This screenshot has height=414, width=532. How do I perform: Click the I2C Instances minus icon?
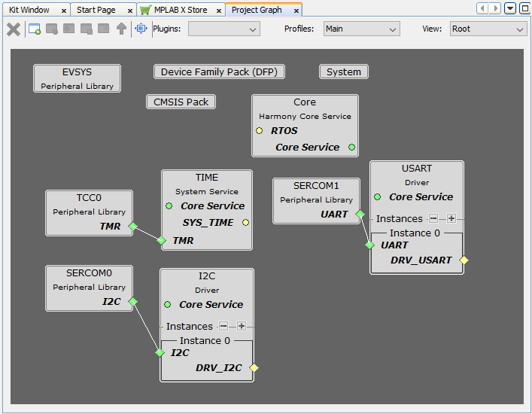coord(223,326)
